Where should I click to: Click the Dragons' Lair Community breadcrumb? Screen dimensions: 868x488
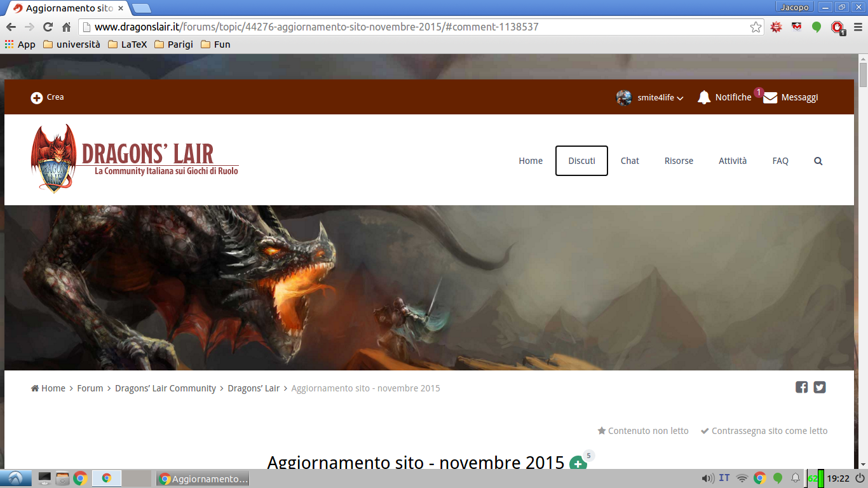[165, 388]
